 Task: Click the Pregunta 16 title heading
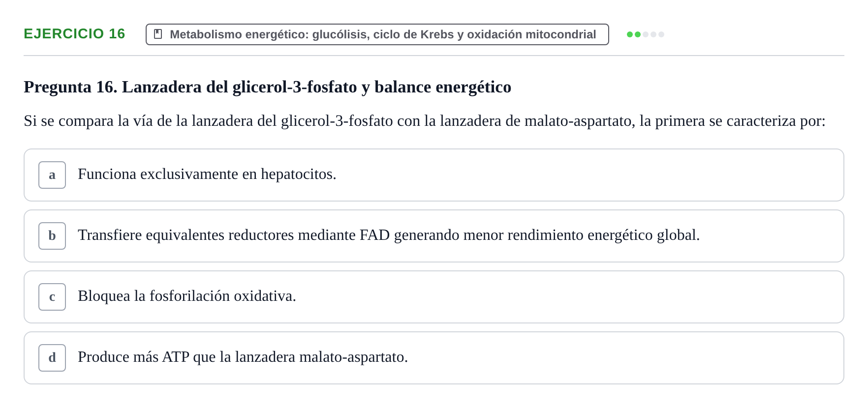point(268,87)
